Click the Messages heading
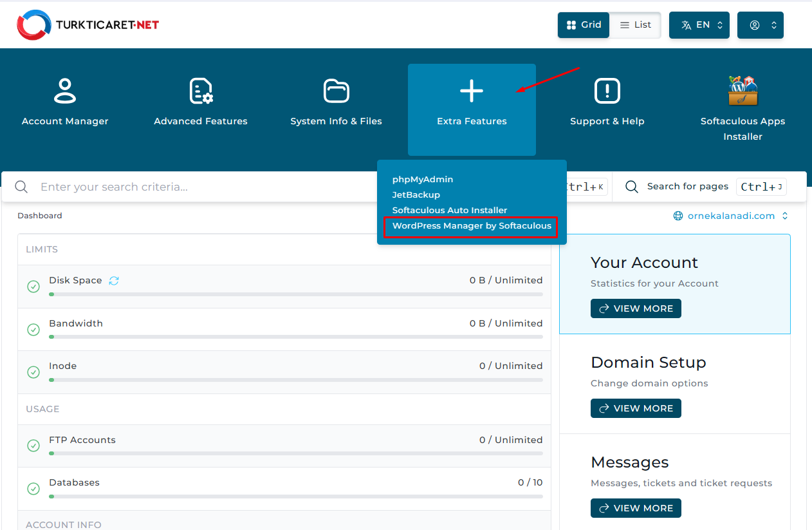 [x=630, y=462]
